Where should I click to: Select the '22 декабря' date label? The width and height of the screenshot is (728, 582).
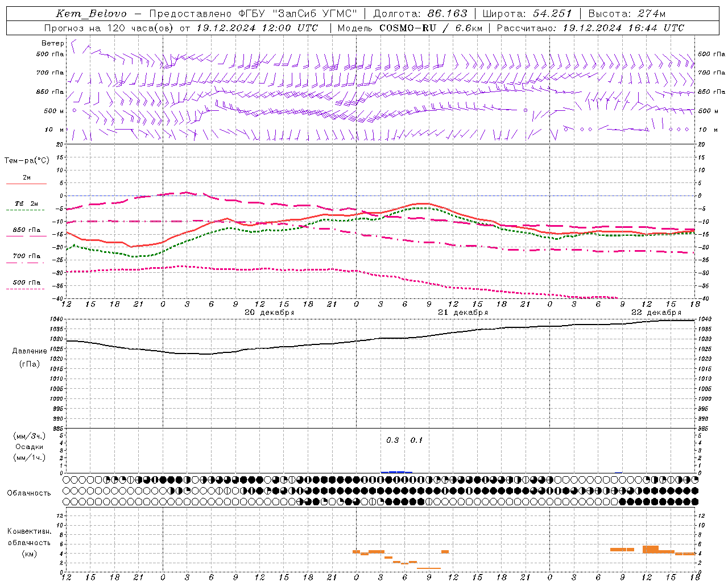pos(656,313)
